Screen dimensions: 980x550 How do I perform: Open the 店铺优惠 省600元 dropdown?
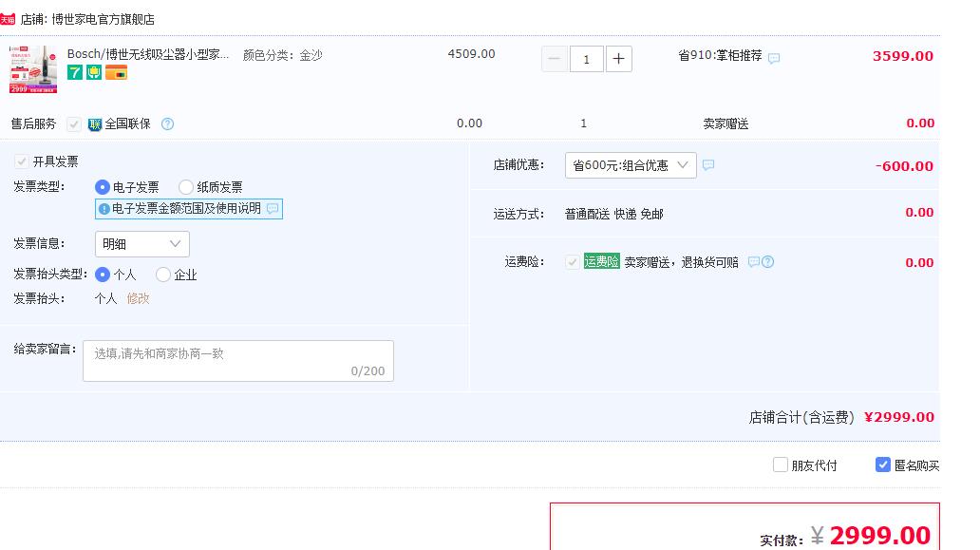[631, 165]
